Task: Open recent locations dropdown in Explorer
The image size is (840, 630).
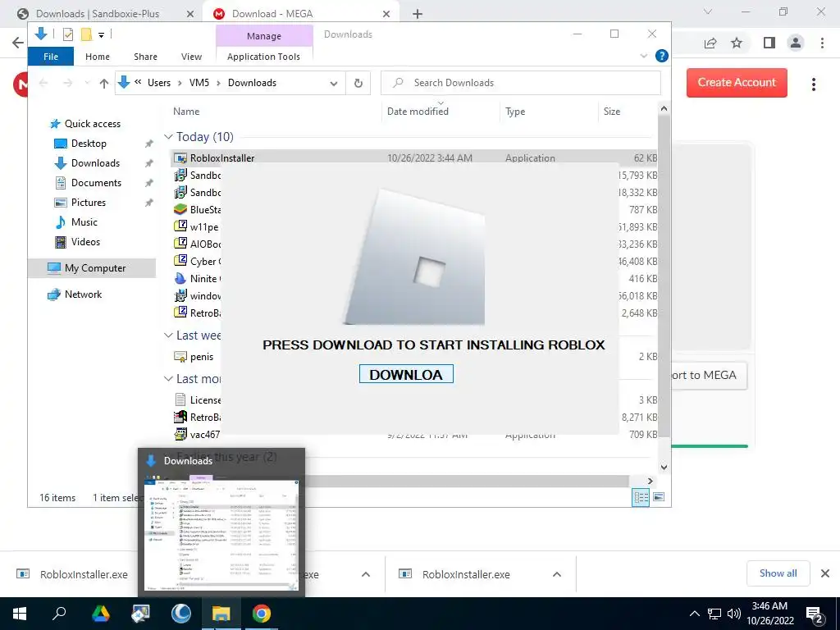Action: click(87, 83)
